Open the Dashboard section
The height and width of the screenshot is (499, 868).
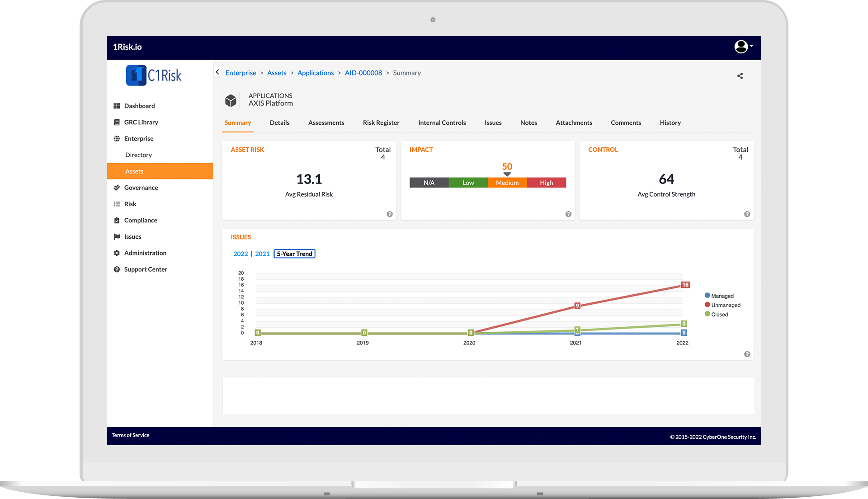point(139,106)
